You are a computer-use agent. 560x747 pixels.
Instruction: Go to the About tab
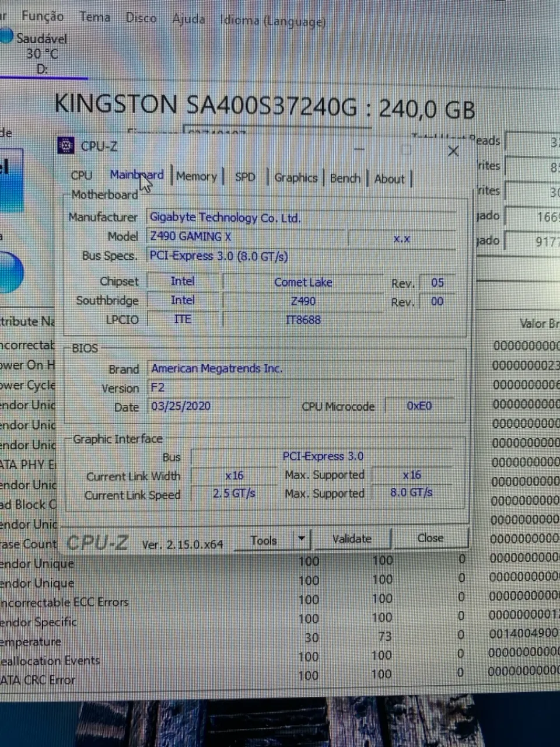pyautogui.click(x=389, y=179)
